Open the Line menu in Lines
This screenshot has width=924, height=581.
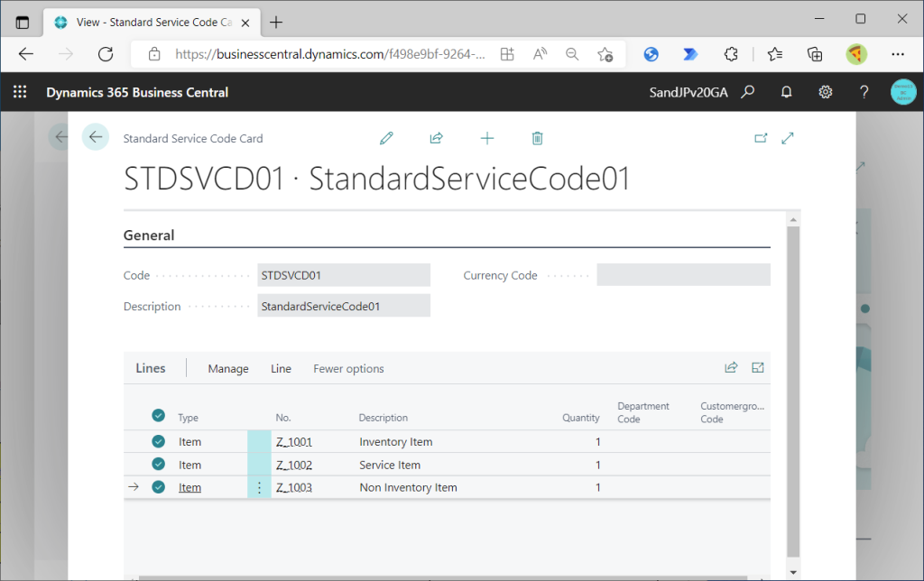click(x=281, y=369)
